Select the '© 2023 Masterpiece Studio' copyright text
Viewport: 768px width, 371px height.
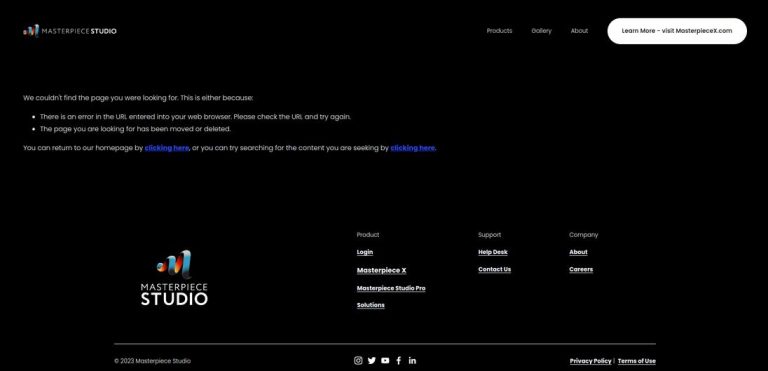tap(152, 361)
